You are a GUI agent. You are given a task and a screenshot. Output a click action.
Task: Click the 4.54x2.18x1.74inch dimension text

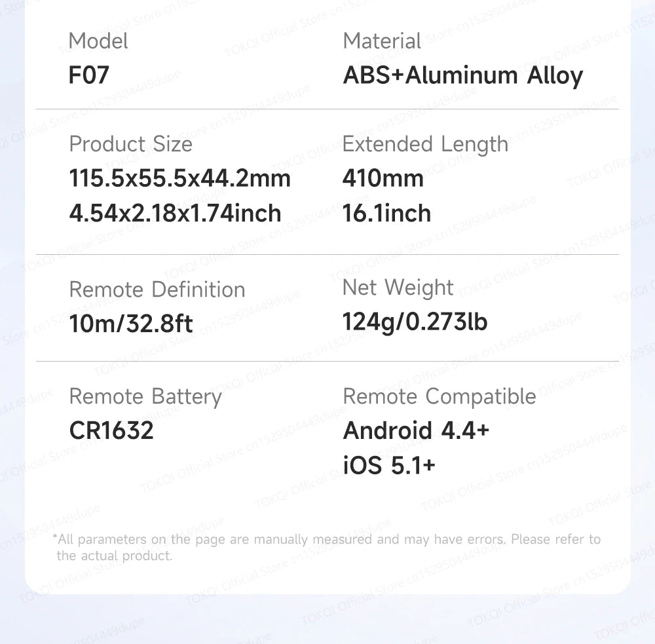(x=175, y=213)
